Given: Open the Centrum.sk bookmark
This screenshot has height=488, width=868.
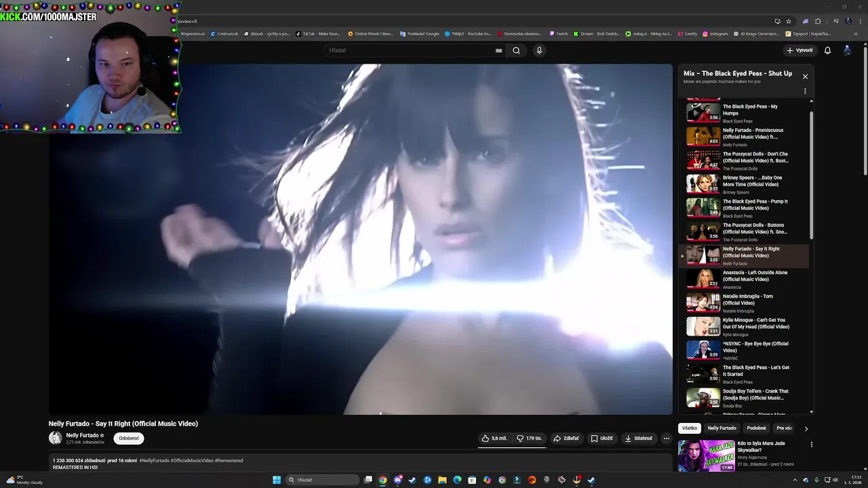Looking at the screenshot, I should click(x=224, y=33).
